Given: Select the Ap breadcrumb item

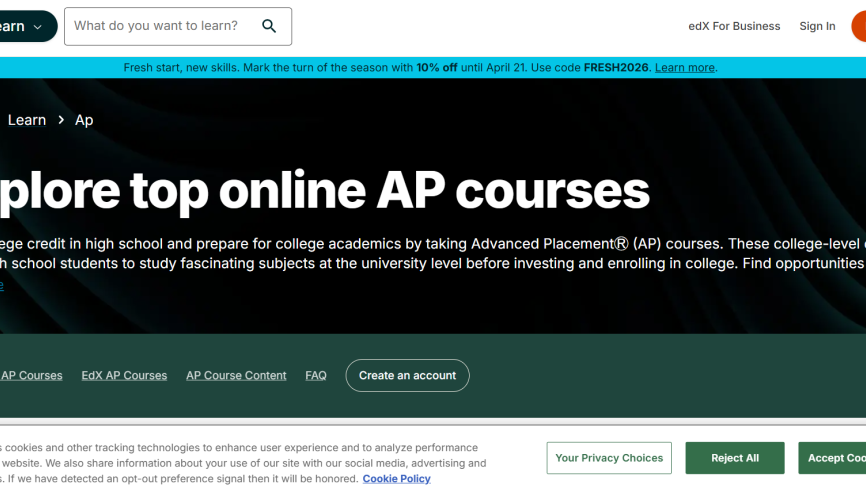Looking at the screenshot, I should point(84,120).
